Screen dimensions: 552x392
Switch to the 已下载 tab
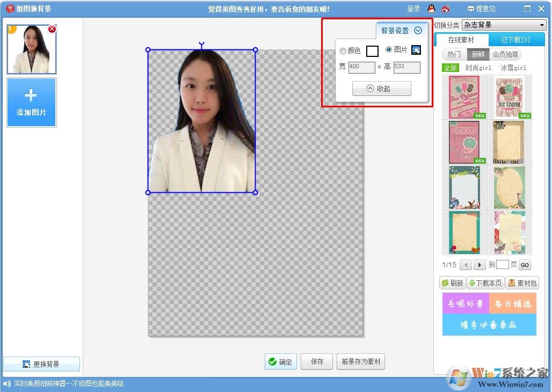pos(515,40)
